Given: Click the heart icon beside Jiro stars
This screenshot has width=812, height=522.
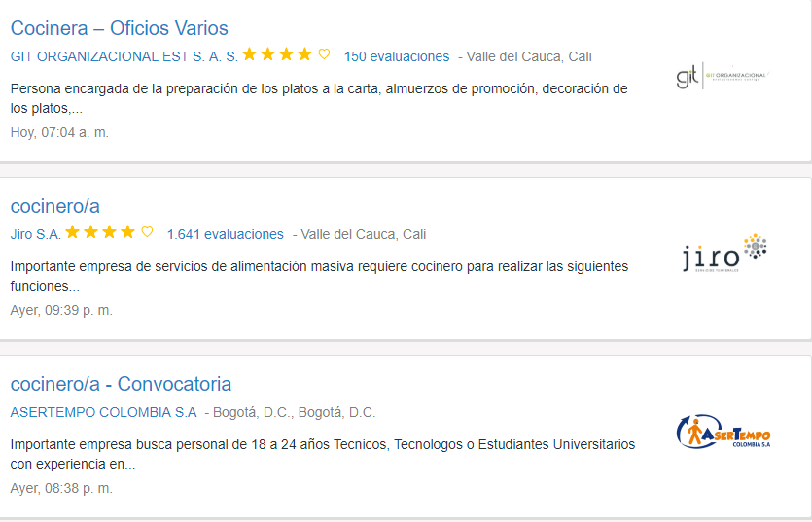Looking at the screenshot, I should 148,232.
